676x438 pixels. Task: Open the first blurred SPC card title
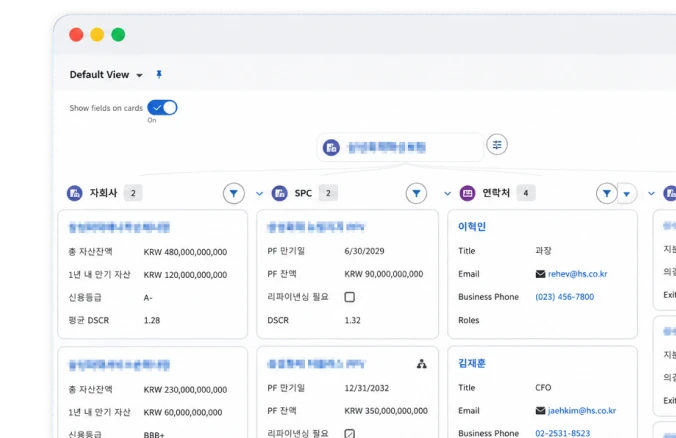[316, 227]
